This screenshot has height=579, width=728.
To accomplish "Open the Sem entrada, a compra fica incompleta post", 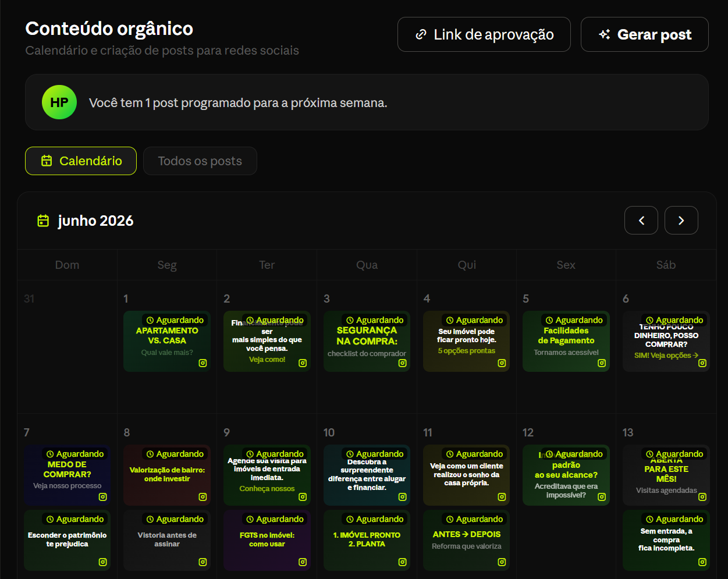I will coord(666,541).
